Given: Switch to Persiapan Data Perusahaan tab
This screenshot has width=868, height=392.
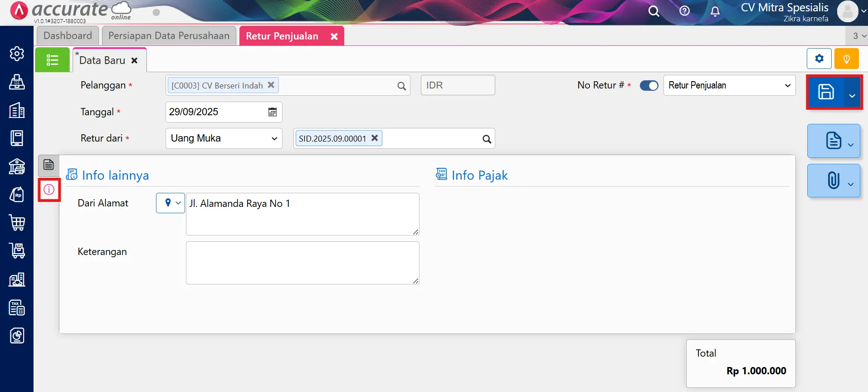Looking at the screenshot, I should (x=169, y=36).
